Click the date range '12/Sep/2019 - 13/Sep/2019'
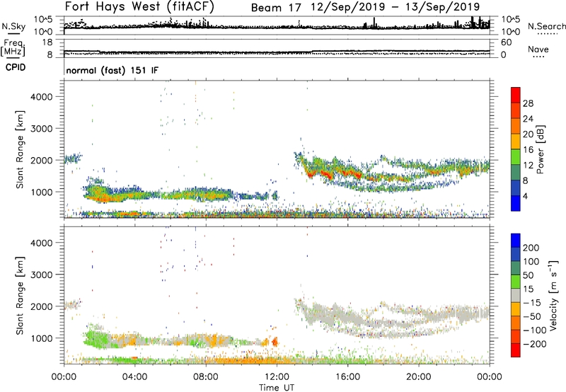 pyautogui.click(x=395, y=7)
